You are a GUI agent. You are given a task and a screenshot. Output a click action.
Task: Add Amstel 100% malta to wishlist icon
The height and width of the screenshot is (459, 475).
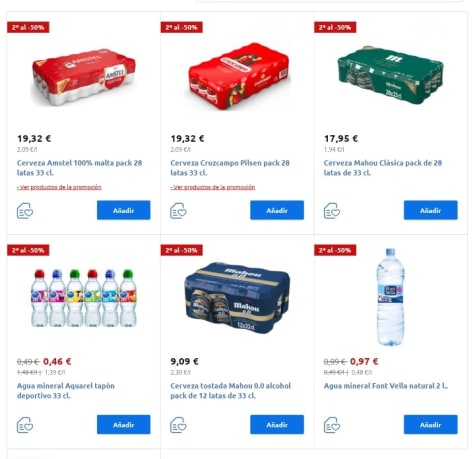click(x=25, y=211)
